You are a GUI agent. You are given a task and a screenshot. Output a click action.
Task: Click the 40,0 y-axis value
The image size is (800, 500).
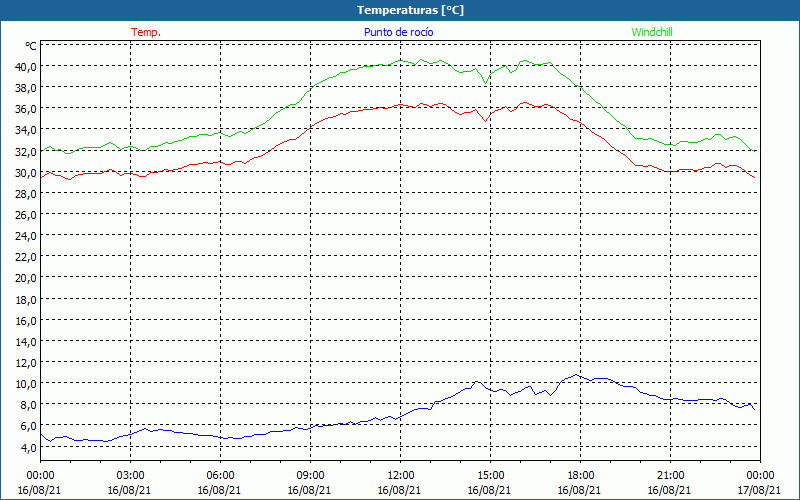tap(27, 66)
